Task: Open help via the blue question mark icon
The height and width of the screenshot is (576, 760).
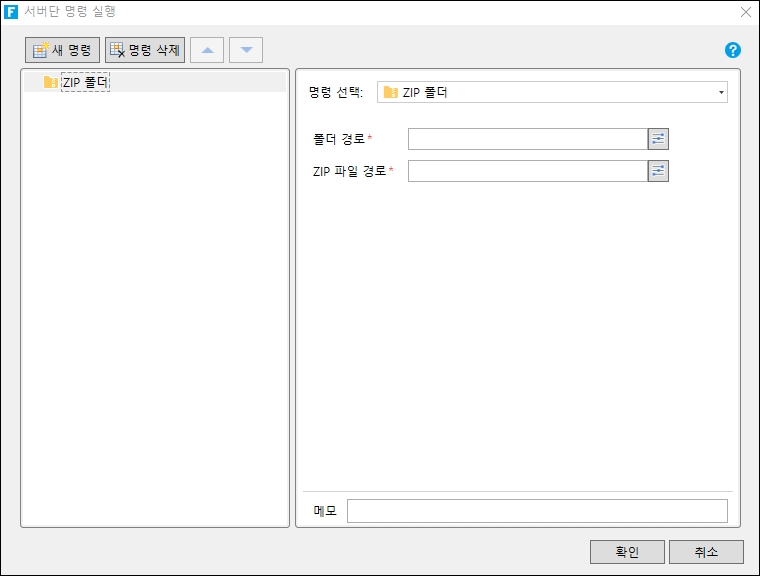Action: click(x=733, y=50)
